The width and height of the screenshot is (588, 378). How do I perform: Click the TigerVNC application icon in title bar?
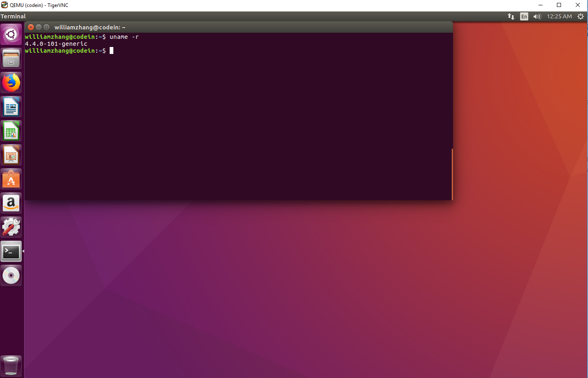pos(5,5)
